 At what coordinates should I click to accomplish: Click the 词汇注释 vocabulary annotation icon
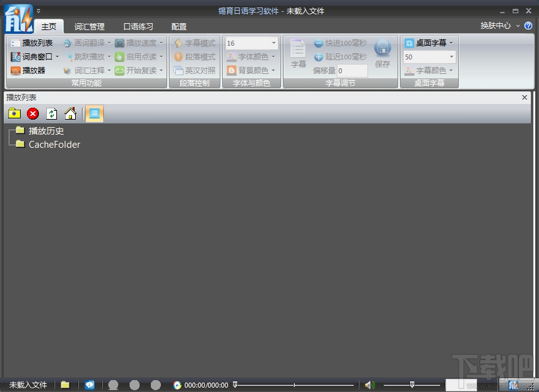coord(68,71)
